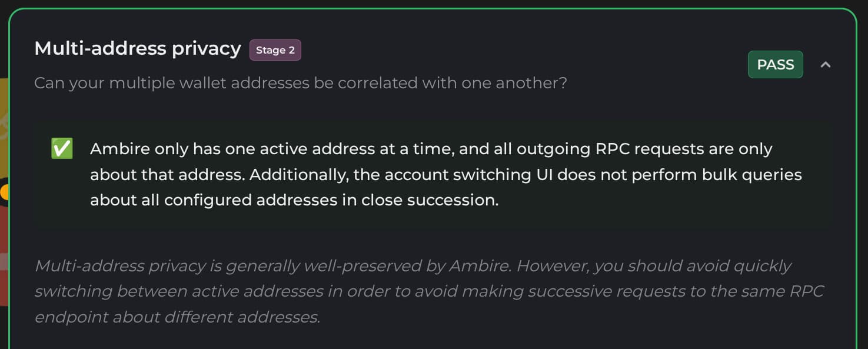Click the green PASS rating badge

click(x=775, y=65)
